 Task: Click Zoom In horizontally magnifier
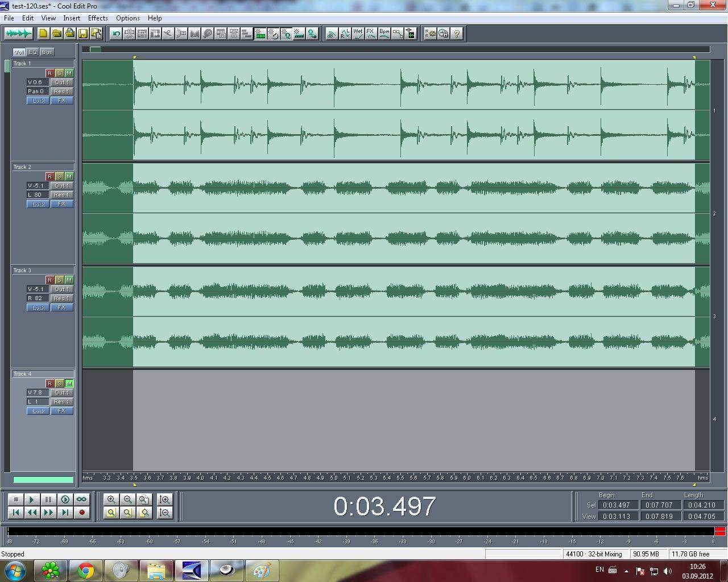click(x=111, y=500)
